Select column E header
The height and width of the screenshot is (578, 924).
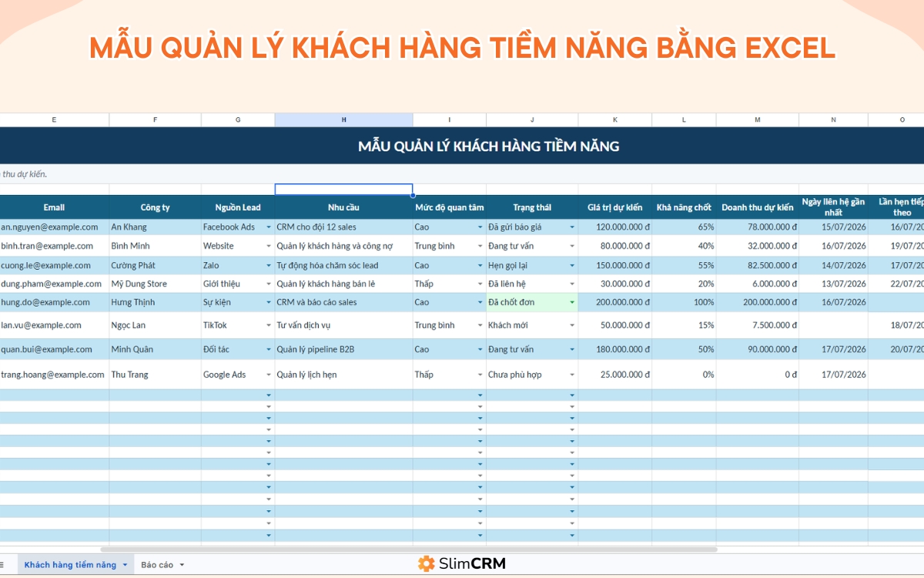point(54,120)
